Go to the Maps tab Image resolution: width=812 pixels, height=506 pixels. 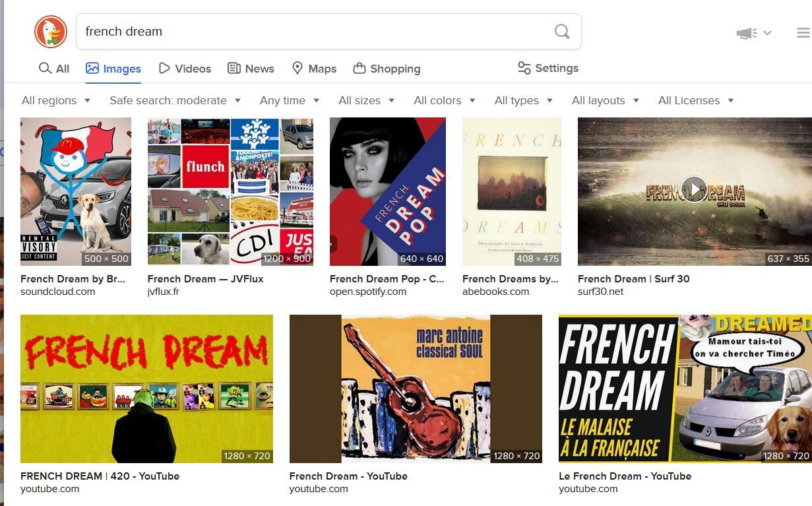click(x=314, y=69)
